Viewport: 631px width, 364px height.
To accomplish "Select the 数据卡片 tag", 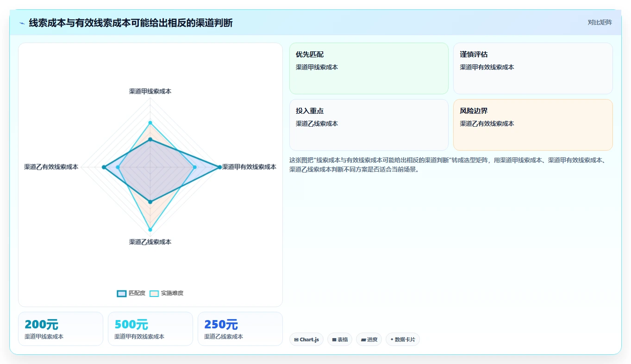I will point(403,339).
